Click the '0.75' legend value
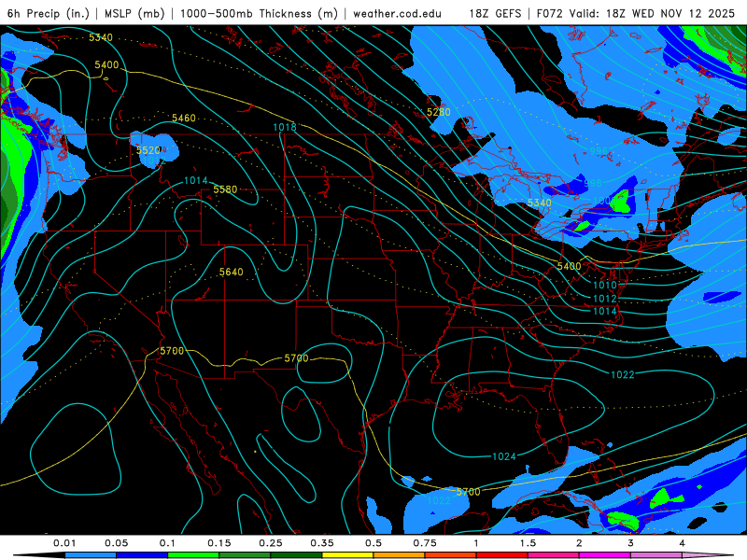747x560 pixels. 425,543
